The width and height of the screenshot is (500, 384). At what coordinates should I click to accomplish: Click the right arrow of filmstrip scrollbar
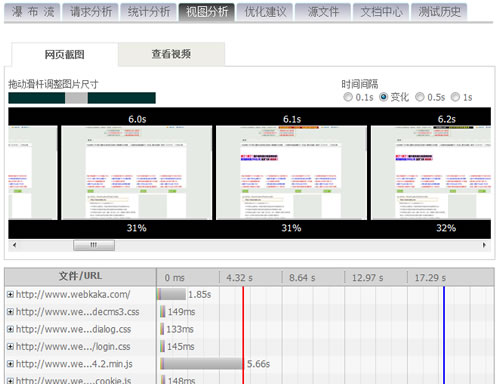[x=484, y=245]
